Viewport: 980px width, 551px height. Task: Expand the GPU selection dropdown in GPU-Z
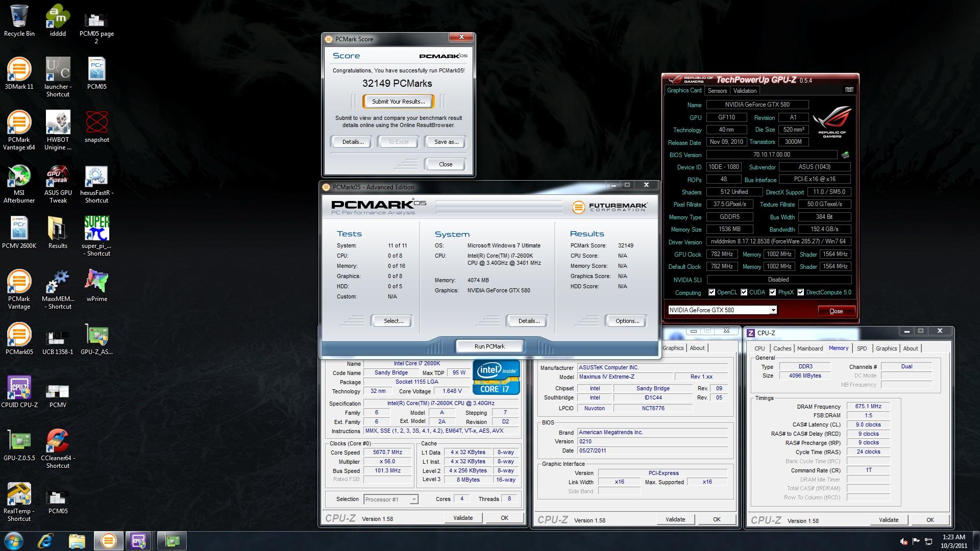773,310
